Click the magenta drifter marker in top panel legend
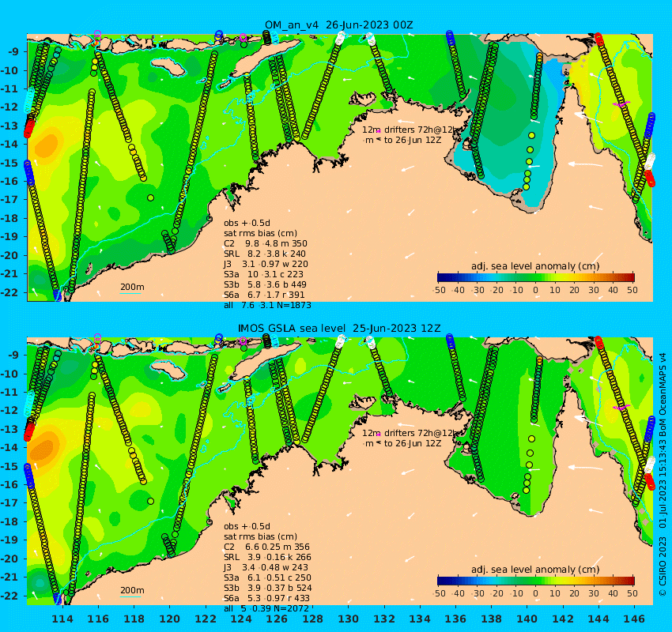 [x=379, y=131]
